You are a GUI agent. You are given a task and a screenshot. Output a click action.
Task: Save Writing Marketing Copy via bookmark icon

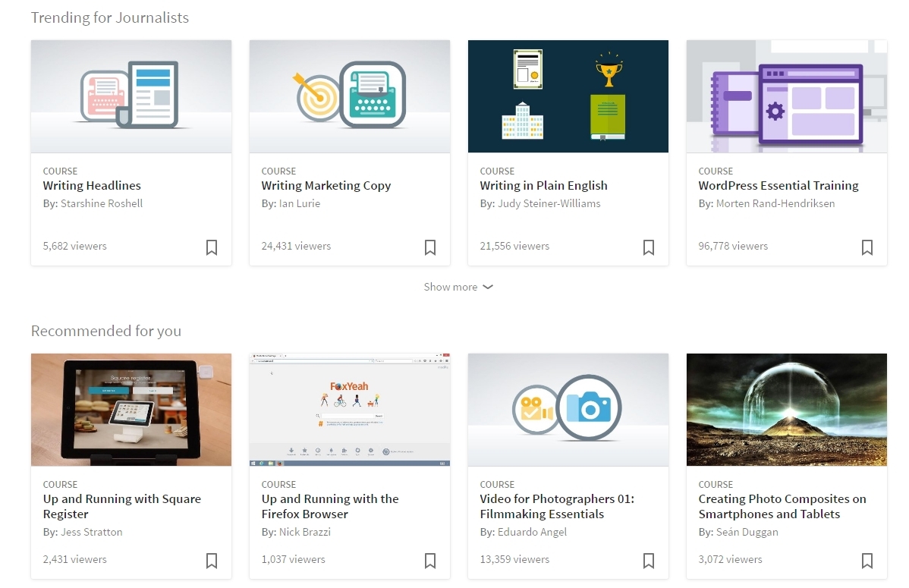[x=430, y=247]
